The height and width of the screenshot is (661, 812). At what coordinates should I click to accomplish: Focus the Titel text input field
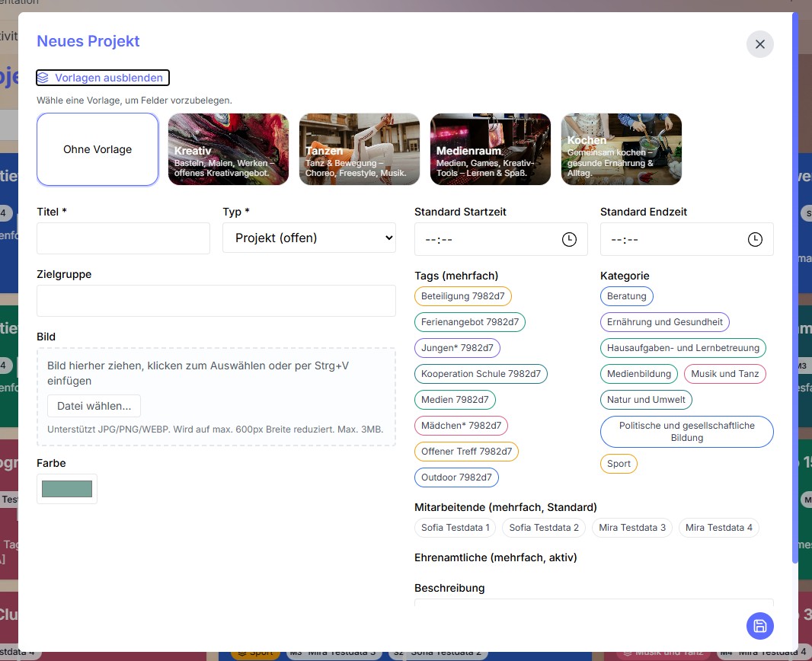[123, 238]
